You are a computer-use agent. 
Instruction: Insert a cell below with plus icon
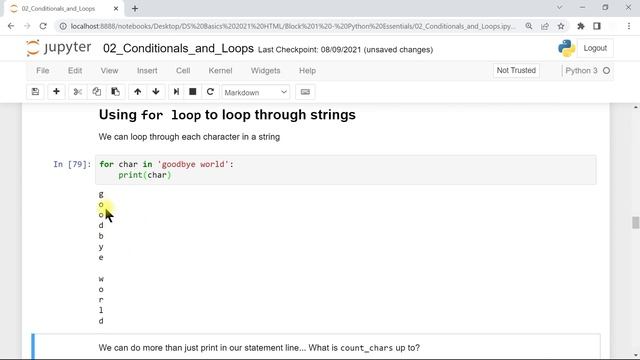(56, 92)
